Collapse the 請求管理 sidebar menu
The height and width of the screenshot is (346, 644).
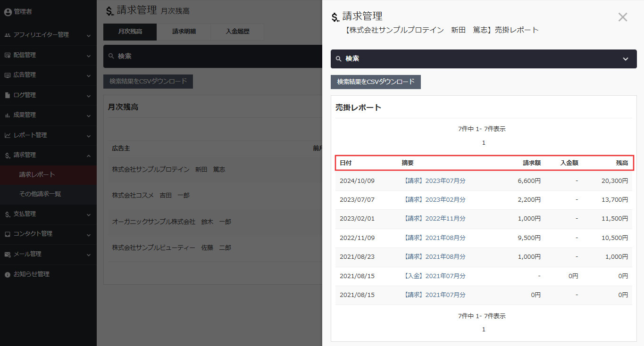[x=89, y=155]
